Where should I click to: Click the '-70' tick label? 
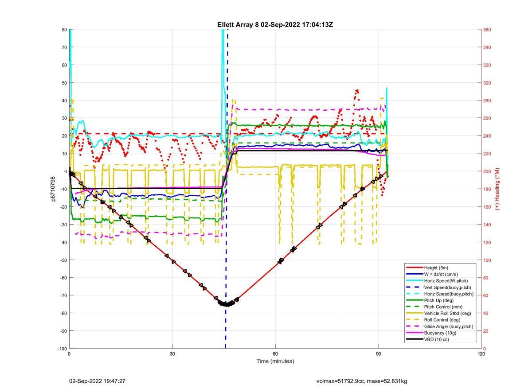[x=63, y=295]
